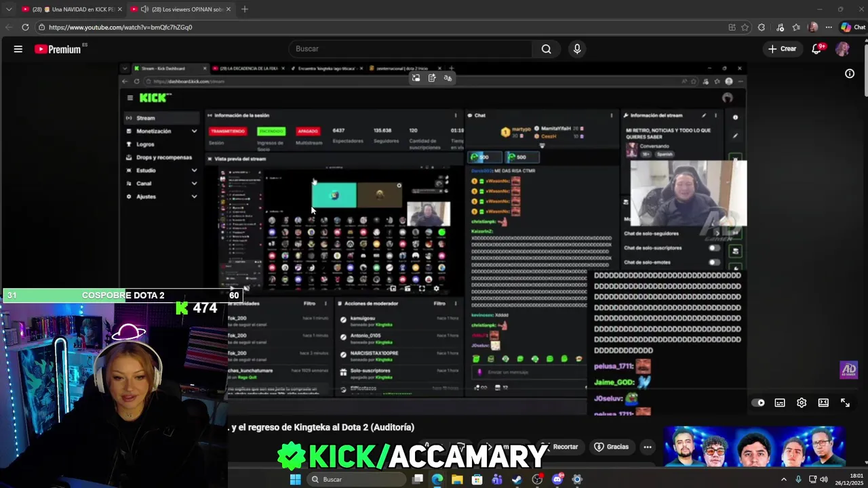Toggle Chat de solo-emotes switch in video
The width and height of the screenshot is (868, 488).
tap(713, 262)
